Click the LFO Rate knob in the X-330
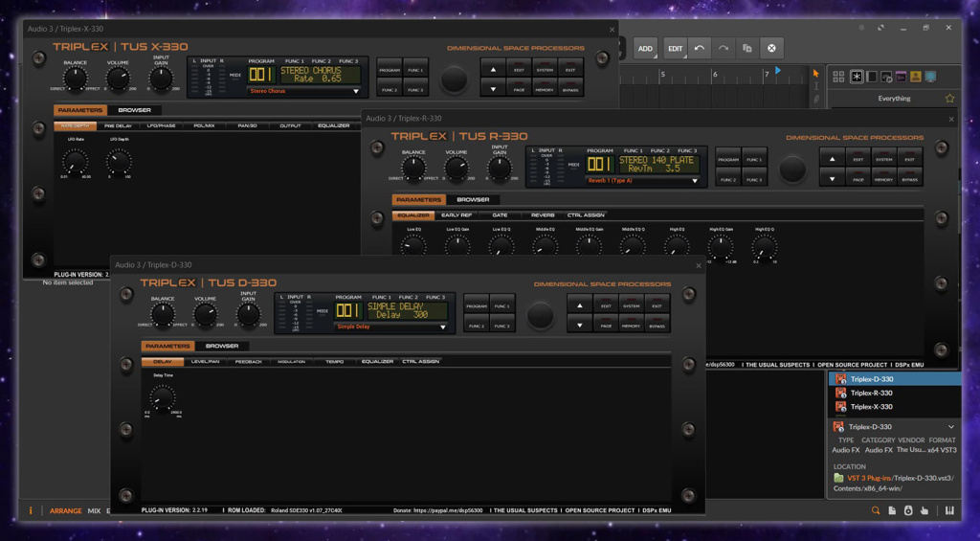980x541 pixels. pyautogui.click(x=75, y=162)
